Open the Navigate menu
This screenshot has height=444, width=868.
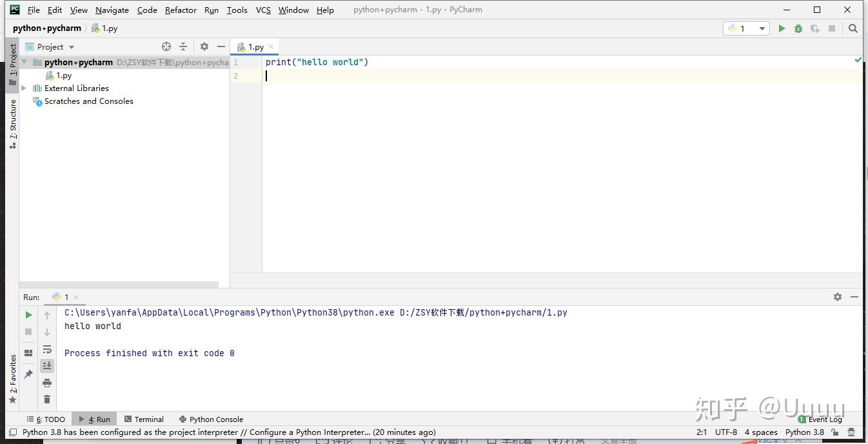tap(112, 10)
